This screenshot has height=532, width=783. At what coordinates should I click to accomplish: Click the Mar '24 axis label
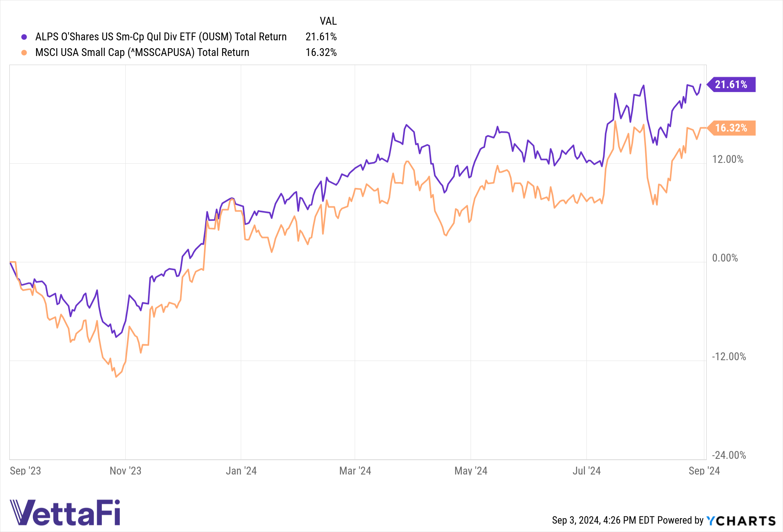[x=355, y=471]
